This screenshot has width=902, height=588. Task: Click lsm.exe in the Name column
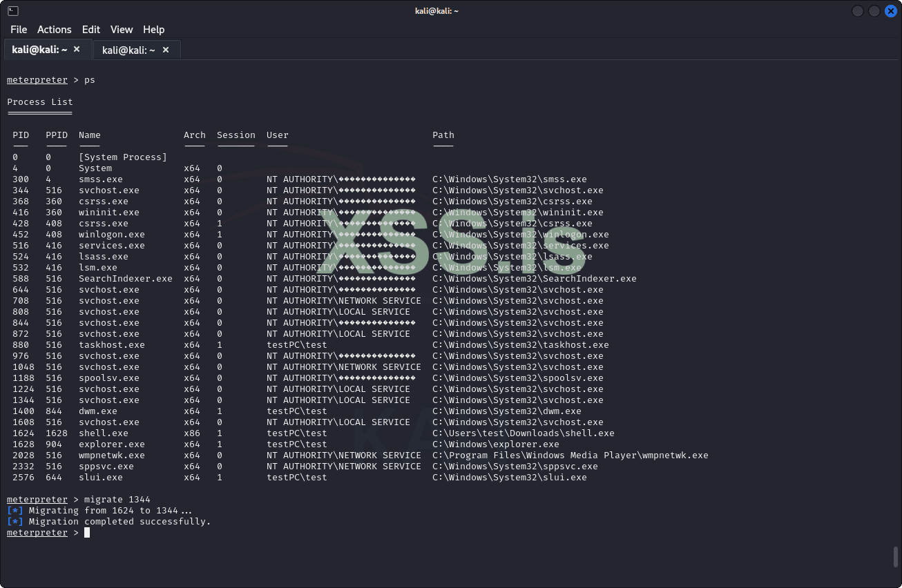98,268
